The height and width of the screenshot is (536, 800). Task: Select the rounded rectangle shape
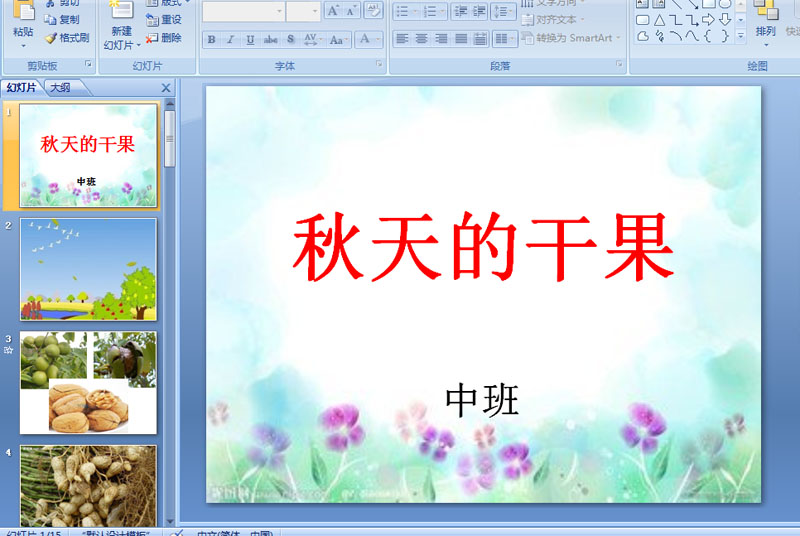coord(643,20)
